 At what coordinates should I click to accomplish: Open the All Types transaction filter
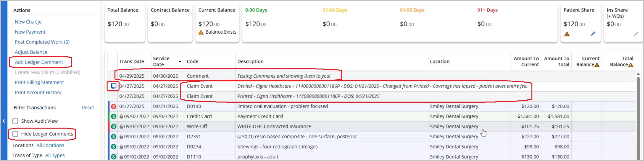tap(55, 156)
